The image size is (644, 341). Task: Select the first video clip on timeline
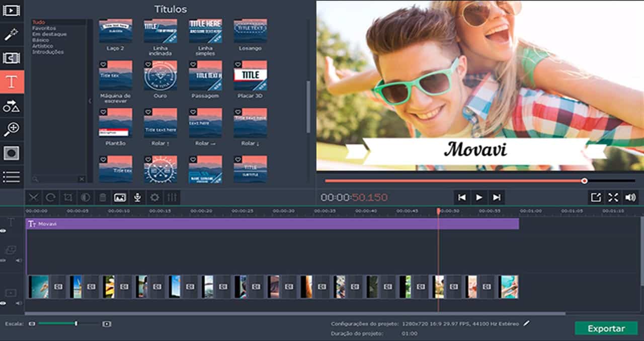tap(39, 287)
